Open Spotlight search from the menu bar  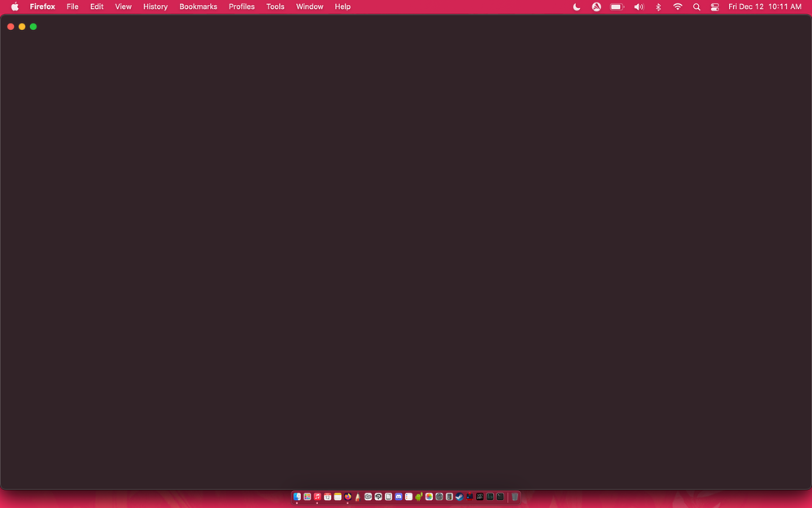click(696, 7)
